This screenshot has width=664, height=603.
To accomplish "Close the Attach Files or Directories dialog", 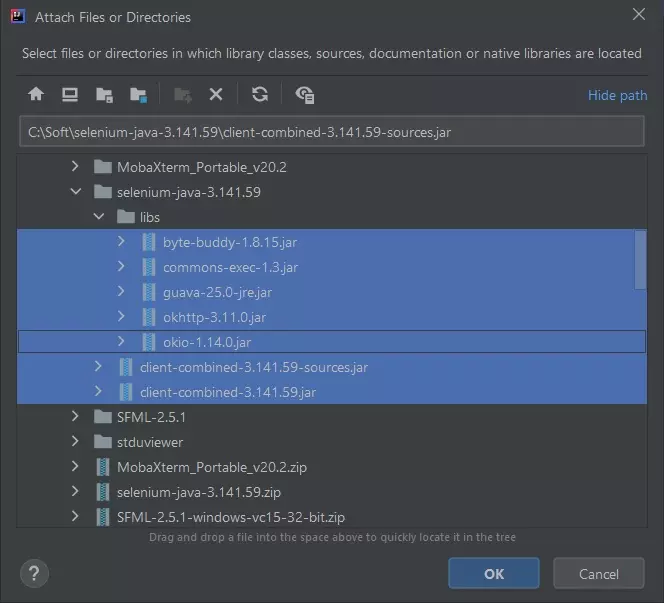I will (x=639, y=14).
